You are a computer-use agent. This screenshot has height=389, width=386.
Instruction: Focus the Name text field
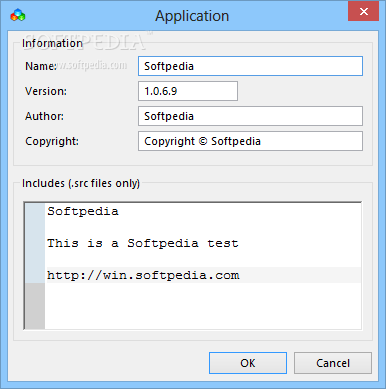coord(250,66)
